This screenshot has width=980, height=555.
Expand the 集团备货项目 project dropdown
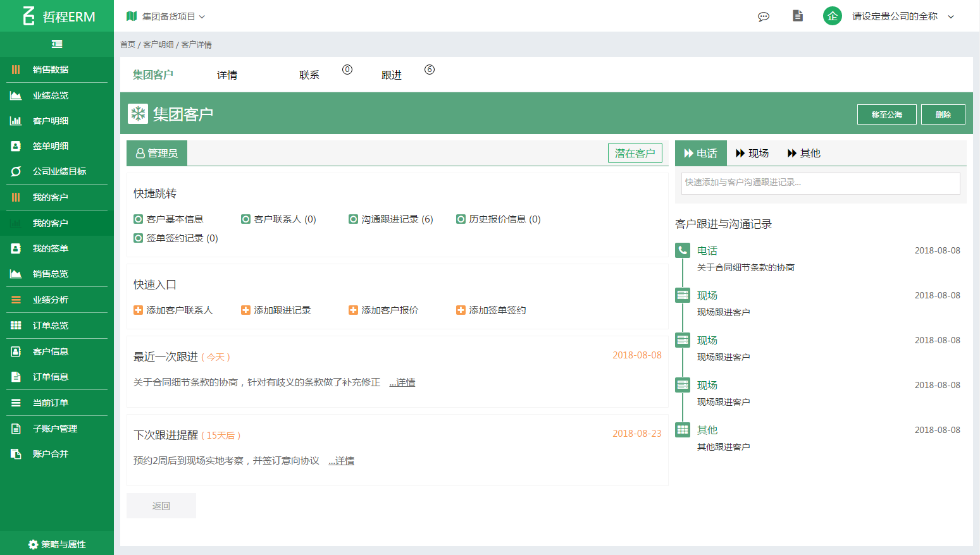(166, 16)
